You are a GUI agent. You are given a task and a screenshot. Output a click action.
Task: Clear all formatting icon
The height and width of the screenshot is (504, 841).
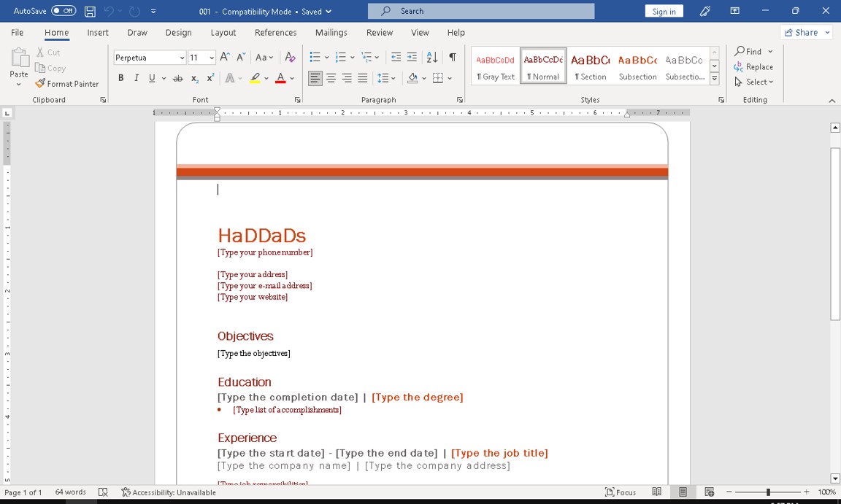tap(290, 58)
